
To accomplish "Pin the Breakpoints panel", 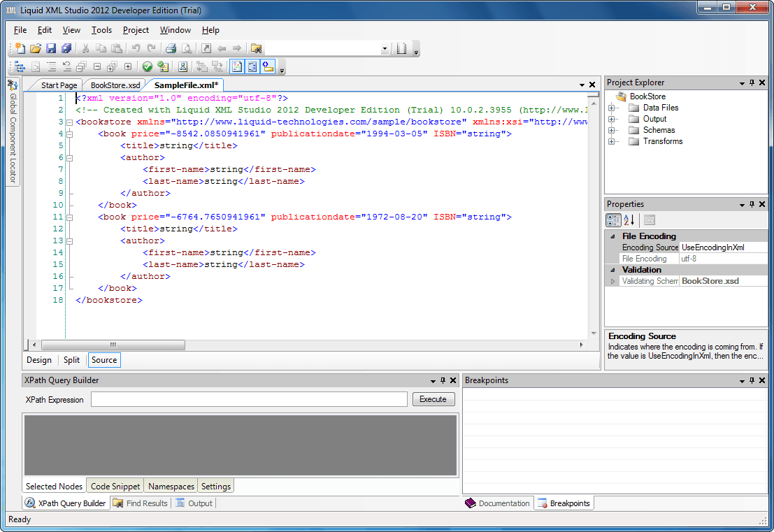I will [752, 380].
